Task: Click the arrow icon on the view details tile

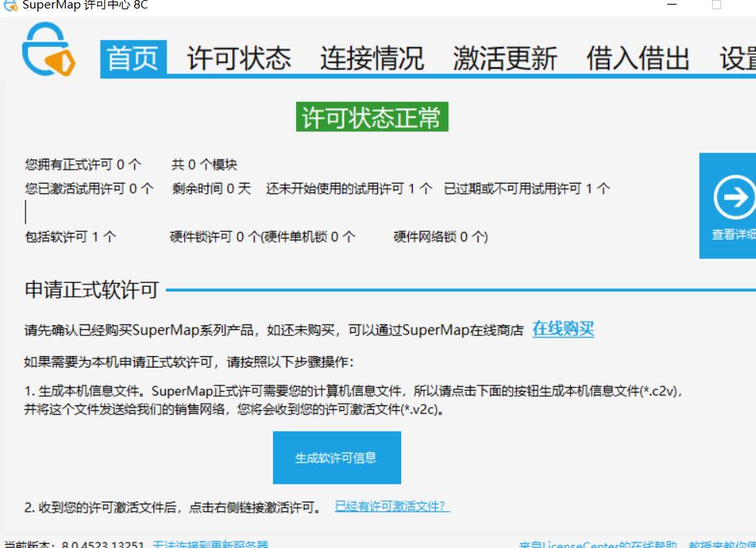Action: pos(734,197)
